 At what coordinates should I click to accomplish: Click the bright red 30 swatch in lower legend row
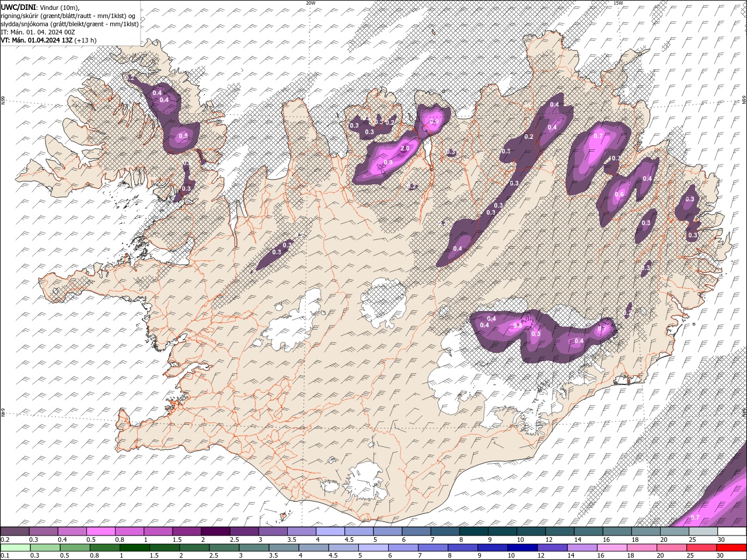732,548
